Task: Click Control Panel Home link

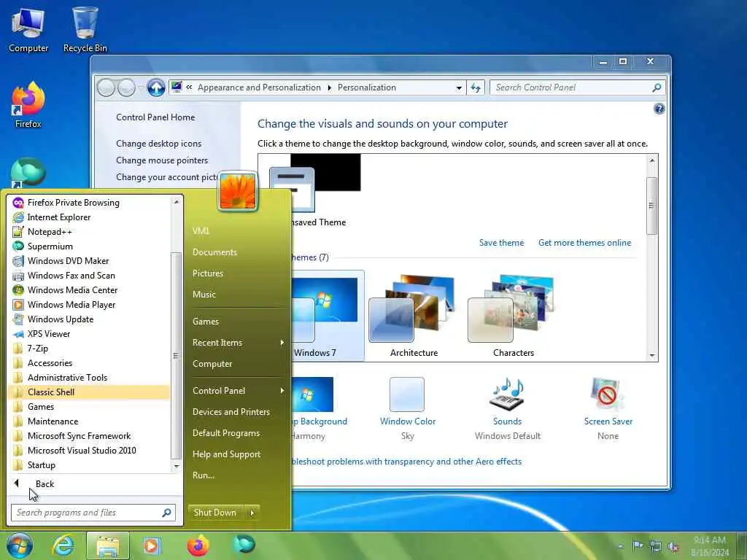Action: 155,117
